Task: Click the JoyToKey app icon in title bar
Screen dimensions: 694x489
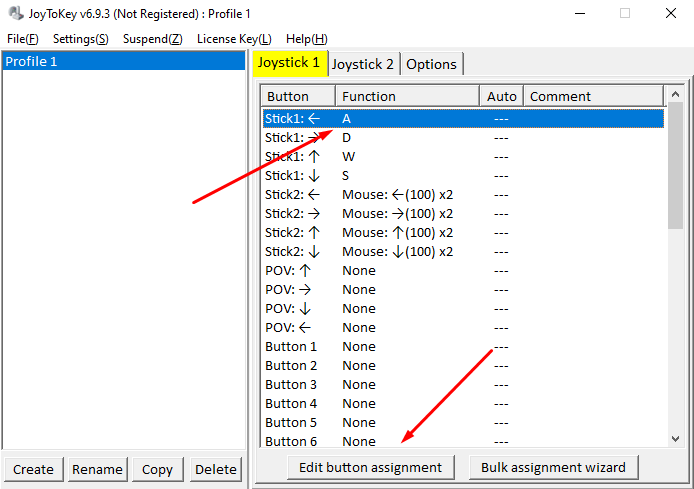Action: [x=16, y=13]
